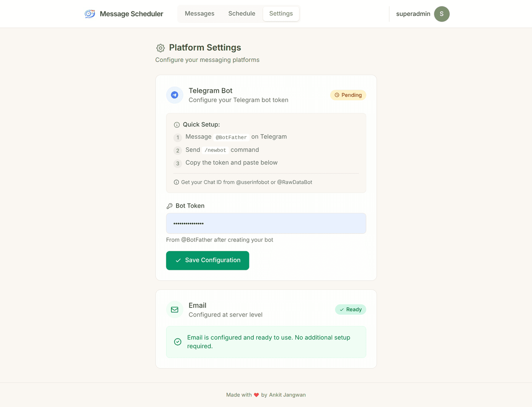Click the Save Configuration button
This screenshot has width=532, height=407.
(x=208, y=260)
